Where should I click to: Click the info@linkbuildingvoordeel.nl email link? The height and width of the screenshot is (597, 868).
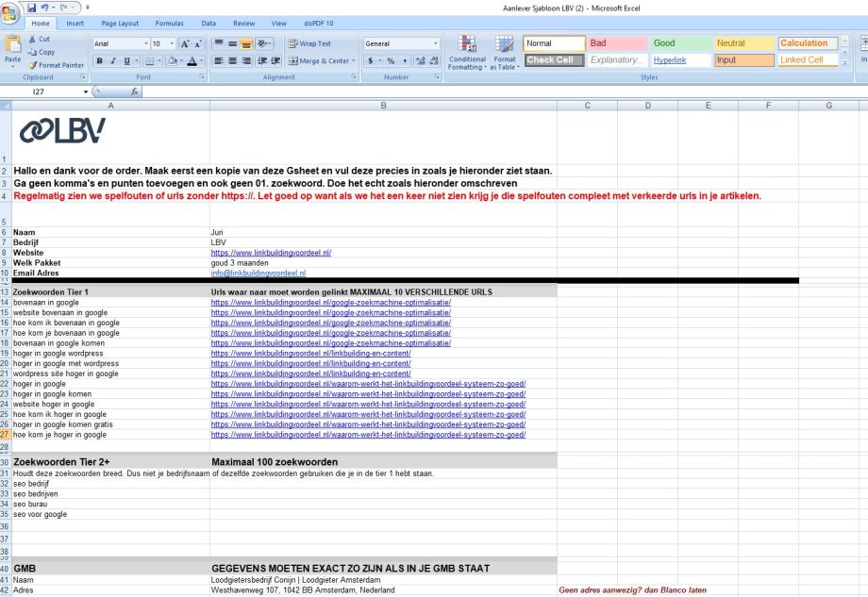point(258,274)
